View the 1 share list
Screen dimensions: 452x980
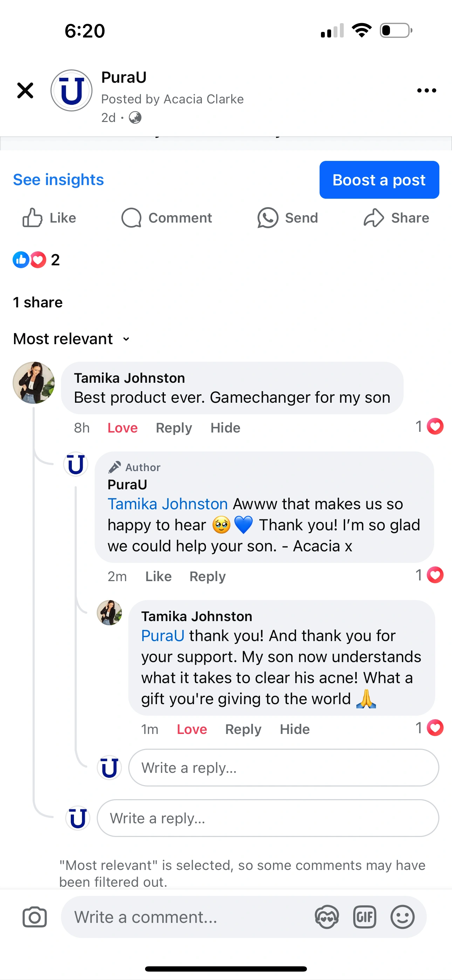(x=38, y=302)
